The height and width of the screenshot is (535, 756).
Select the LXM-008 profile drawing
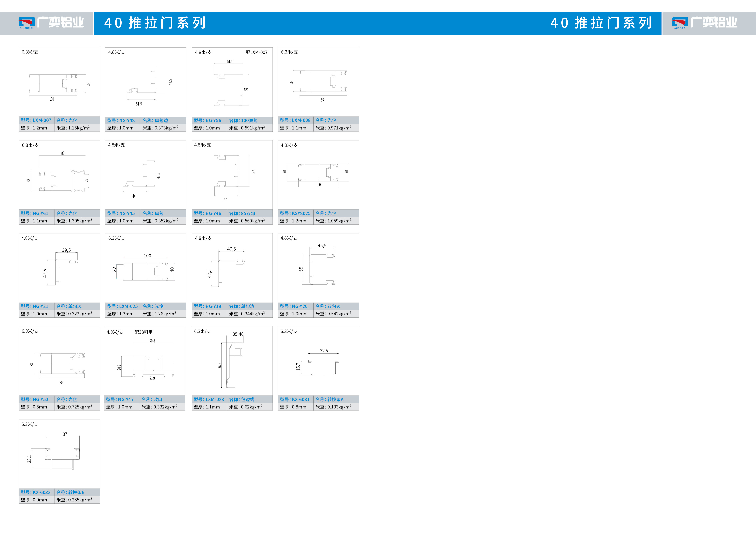click(x=318, y=86)
